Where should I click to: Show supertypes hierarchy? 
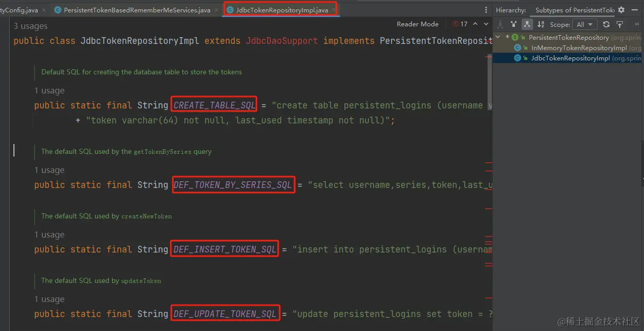[513, 24]
